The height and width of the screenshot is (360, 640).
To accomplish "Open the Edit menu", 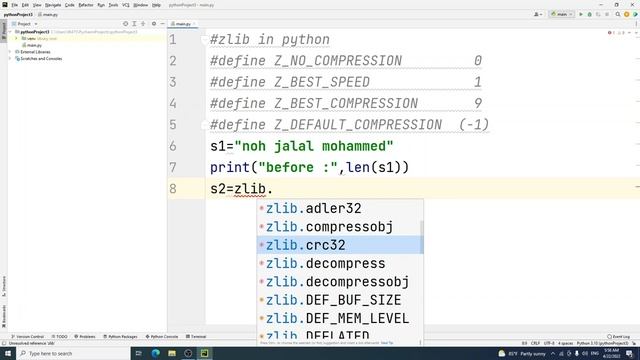I will 25,5.
